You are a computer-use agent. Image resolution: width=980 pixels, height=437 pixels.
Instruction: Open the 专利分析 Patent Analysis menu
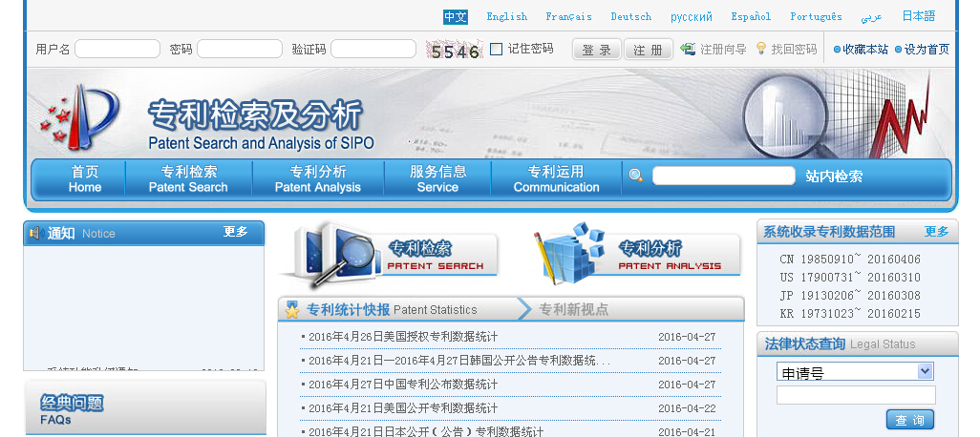[x=317, y=178]
